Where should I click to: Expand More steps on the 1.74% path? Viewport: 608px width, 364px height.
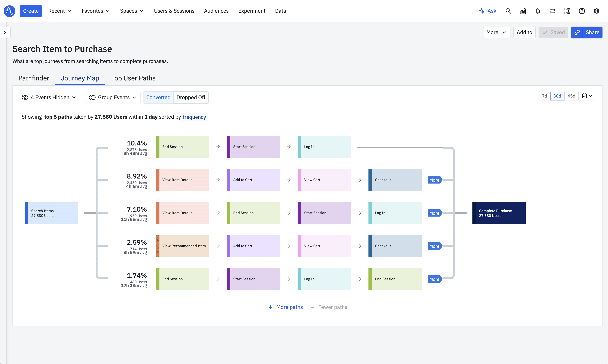[x=435, y=279]
